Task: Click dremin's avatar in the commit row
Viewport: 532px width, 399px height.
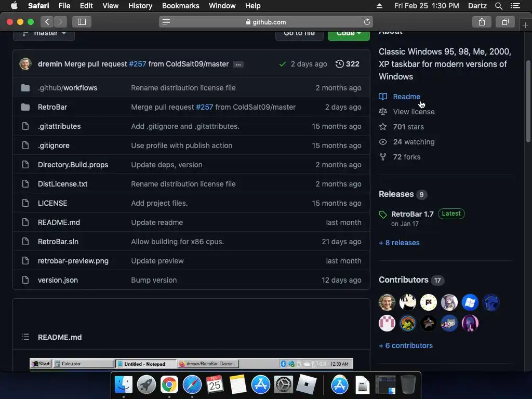Action: [25, 64]
